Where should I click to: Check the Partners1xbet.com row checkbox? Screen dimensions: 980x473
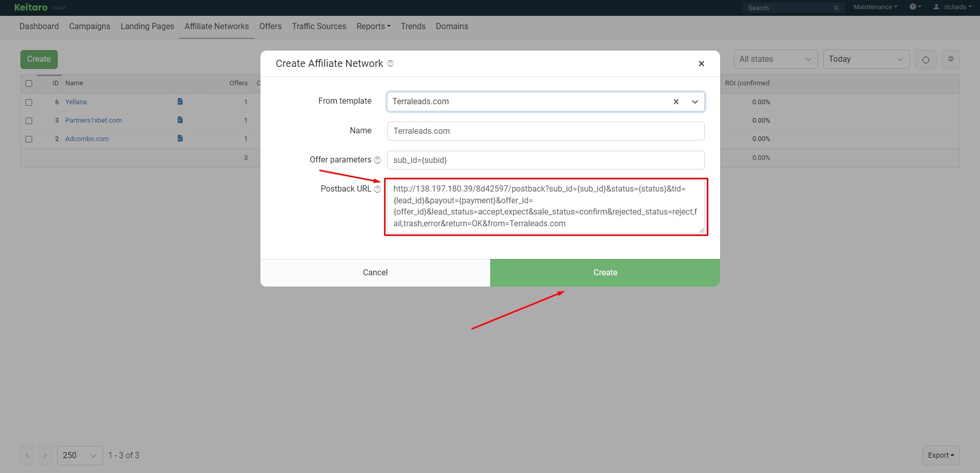[x=29, y=121]
